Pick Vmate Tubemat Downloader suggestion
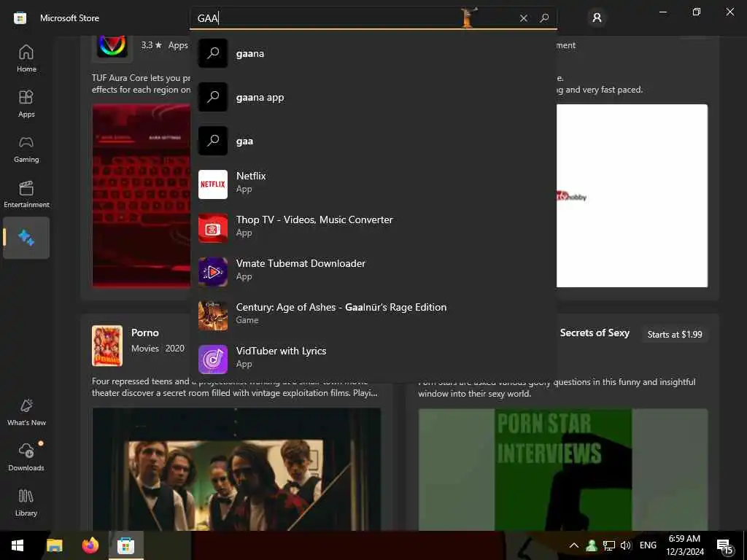 coord(301,263)
